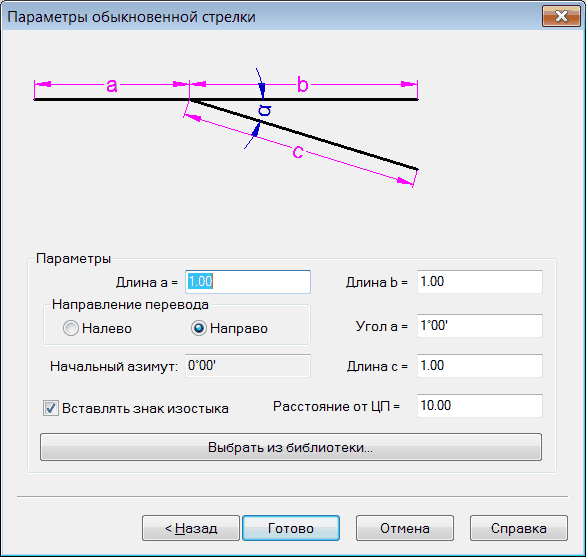Choose the 'Направо' direction radio button

pos(198,328)
